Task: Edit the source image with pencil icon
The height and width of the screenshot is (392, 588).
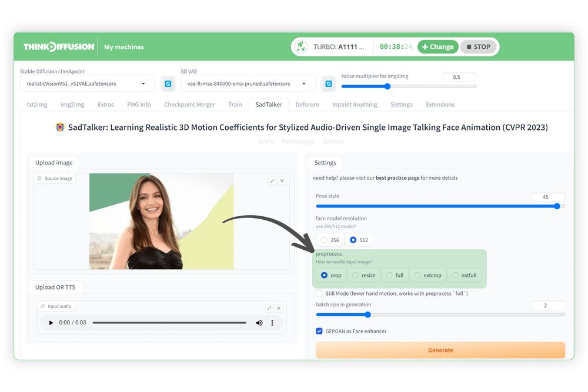Action: 272,181
